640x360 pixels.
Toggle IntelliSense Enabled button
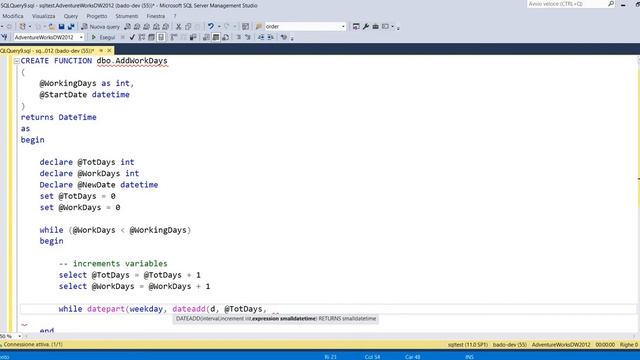point(161,37)
